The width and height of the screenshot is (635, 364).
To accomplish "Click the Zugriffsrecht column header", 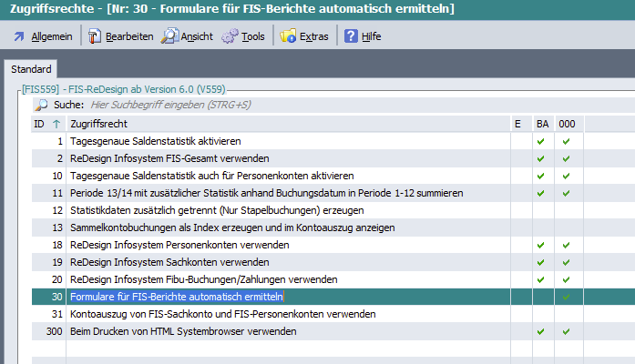I will pyautogui.click(x=98, y=124).
